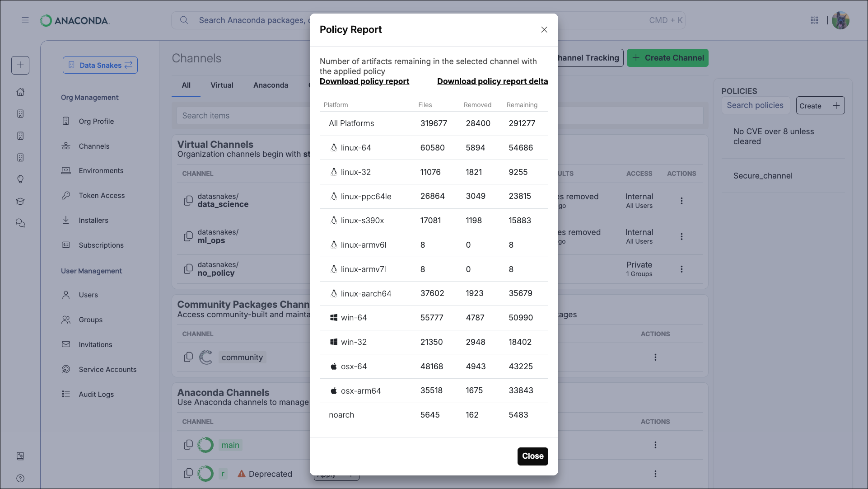This screenshot has height=489, width=868.
Task: Click the org switcher icon beside Data Snakes
Action: [128, 65]
